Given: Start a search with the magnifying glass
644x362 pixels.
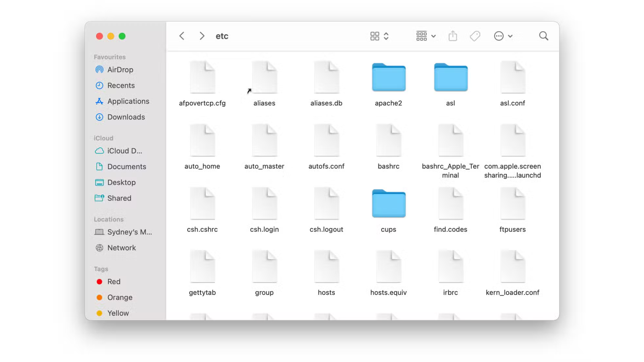Looking at the screenshot, I should click(543, 36).
